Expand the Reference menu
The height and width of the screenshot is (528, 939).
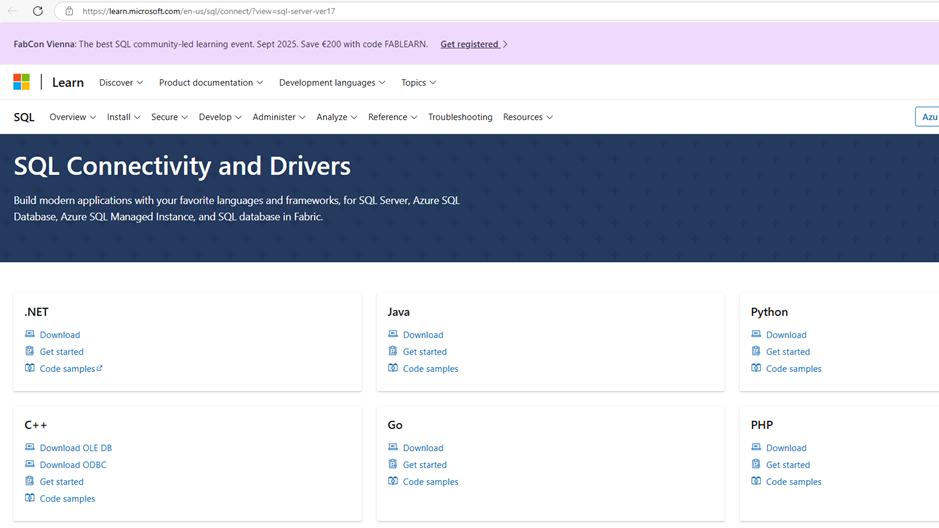tap(393, 117)
